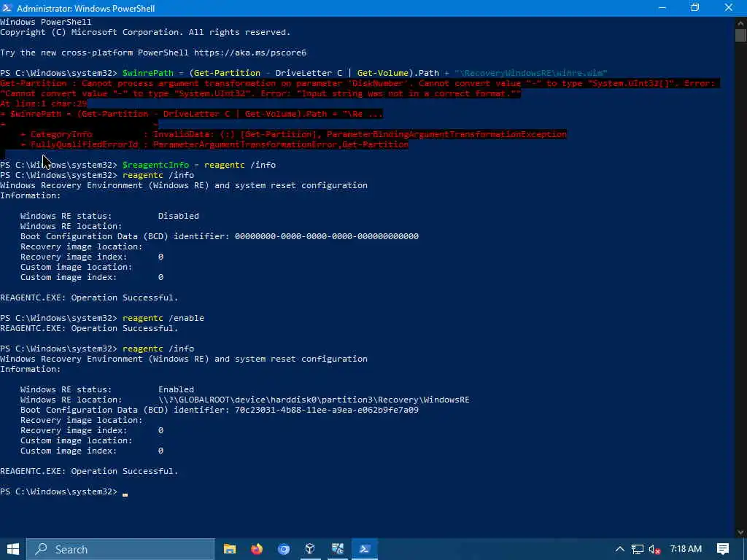Click the PowerShell title bar system icon

tap(7, 8)
